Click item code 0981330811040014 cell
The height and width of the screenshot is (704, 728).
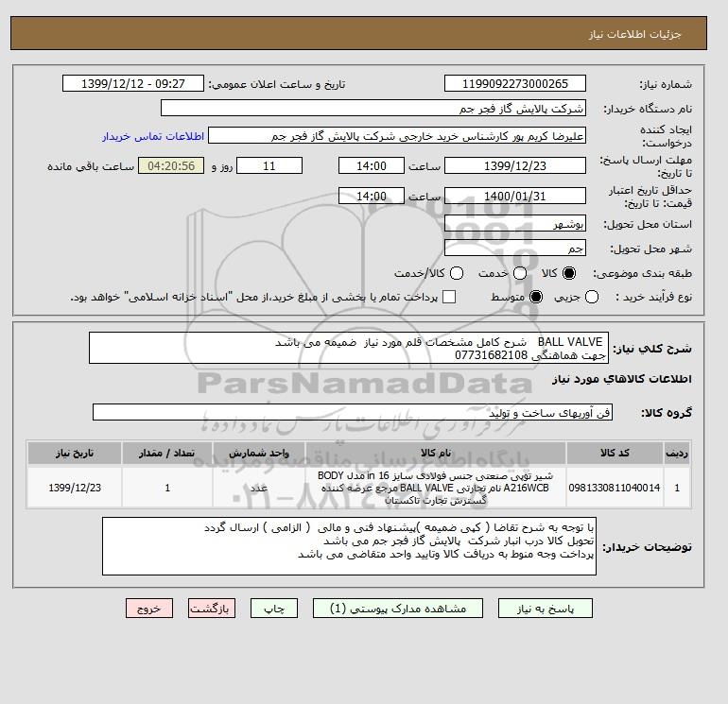pyautogui.click(x=615, y=488)
